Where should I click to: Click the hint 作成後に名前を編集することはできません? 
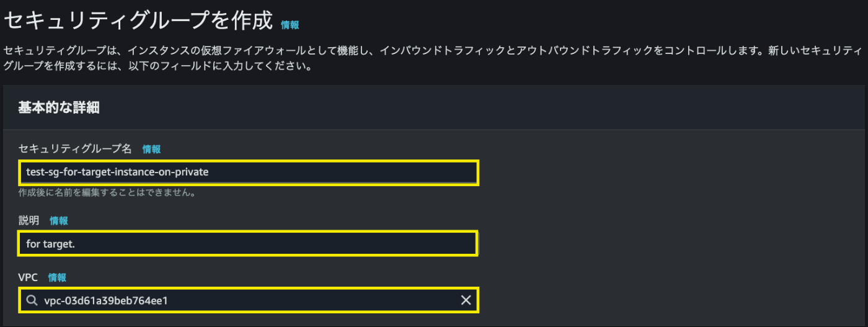click(x=107, y=193)
